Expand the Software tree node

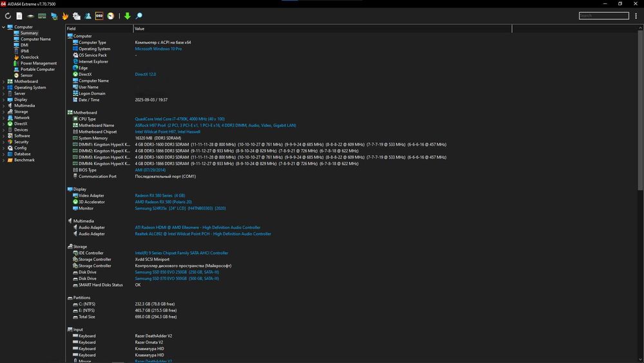(x=4, y=135)
